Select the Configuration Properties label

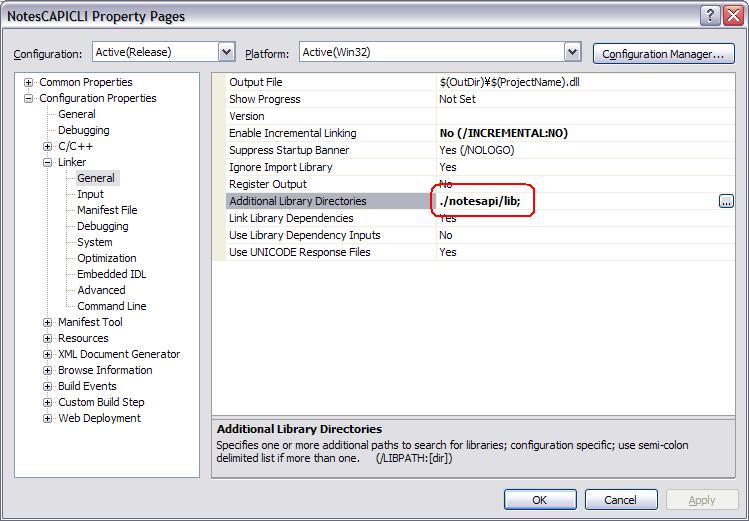click(98, 98)
